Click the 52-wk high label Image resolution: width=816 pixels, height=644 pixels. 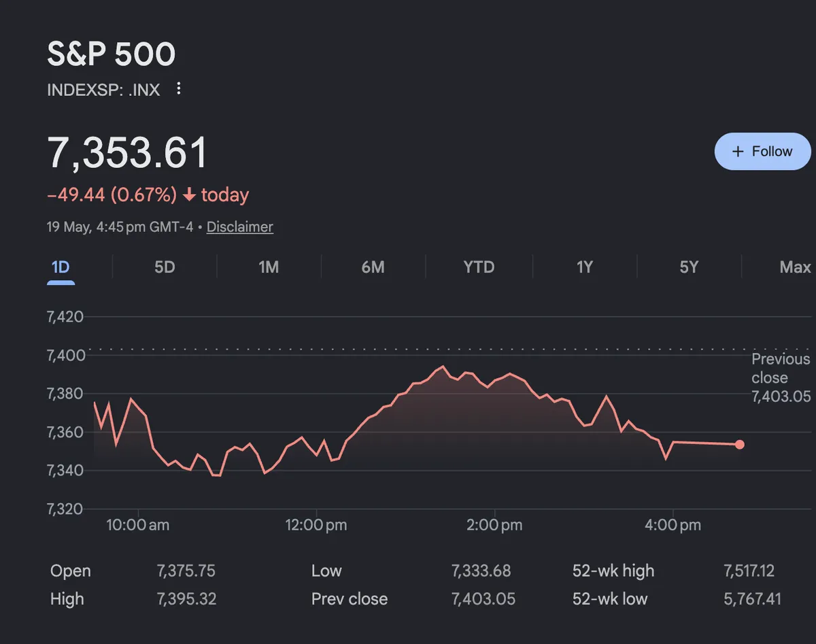[613, 571]
